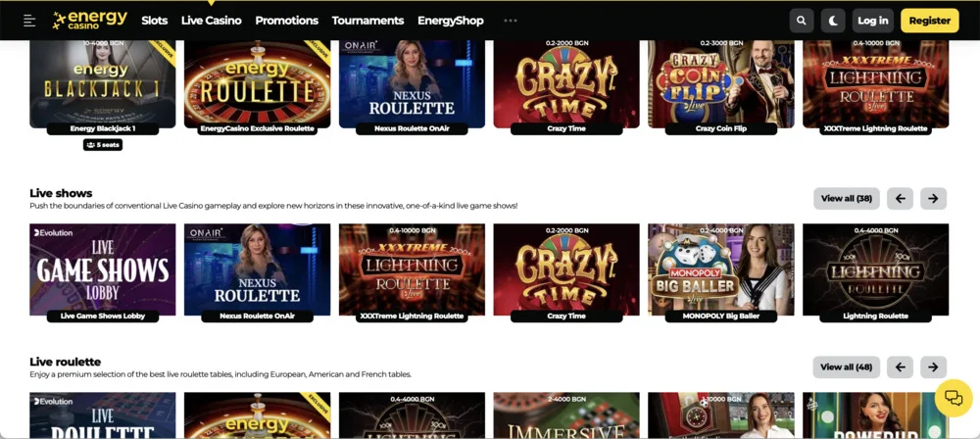Click the Energy Blackjack 1 label
Screen dimensions: 980x439
coord(103,128)
